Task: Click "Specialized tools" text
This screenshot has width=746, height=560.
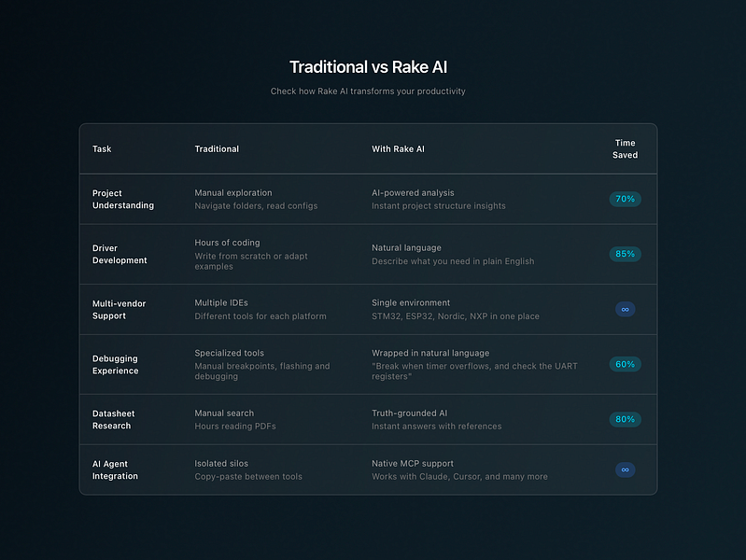Action: click(229, 353)
